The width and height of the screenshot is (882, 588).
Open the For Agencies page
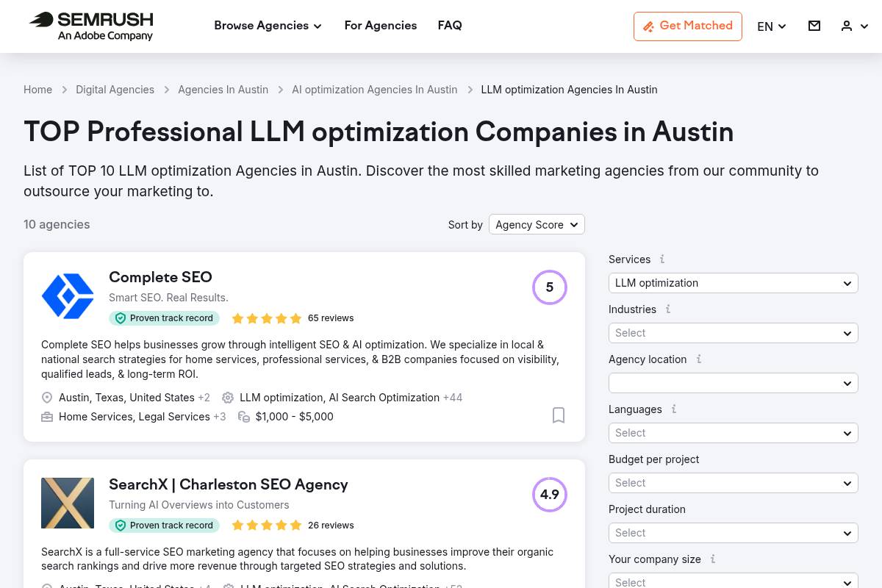[381, 26]
